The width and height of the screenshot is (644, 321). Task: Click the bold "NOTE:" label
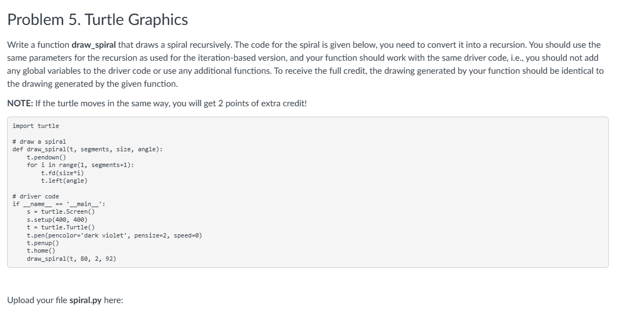click(20, 102)
